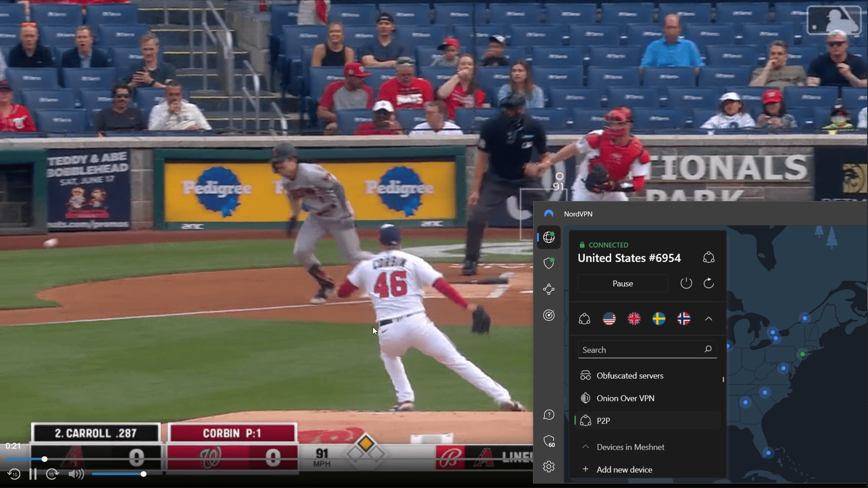Click the P2P icon beside the United States #6954 server name

(709, 258)
